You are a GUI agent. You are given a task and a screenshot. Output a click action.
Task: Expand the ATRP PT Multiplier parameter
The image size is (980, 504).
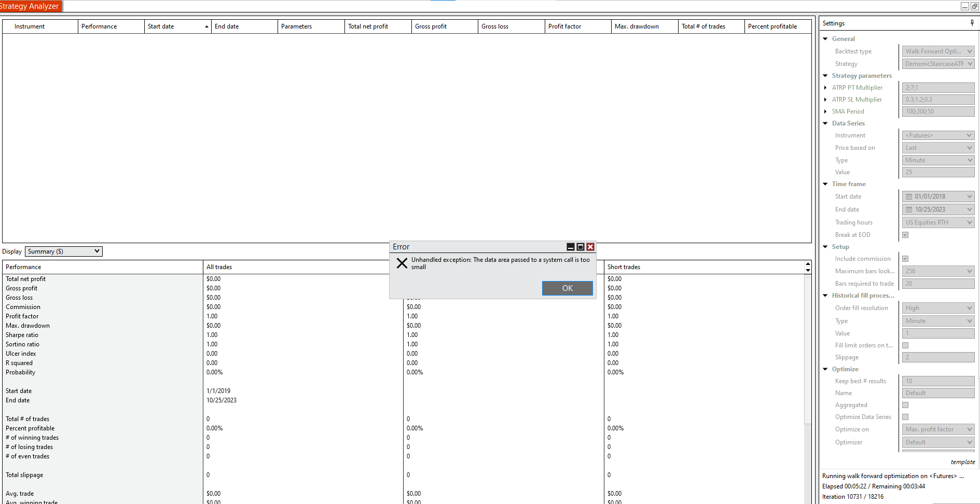click(x=825, y=88)
